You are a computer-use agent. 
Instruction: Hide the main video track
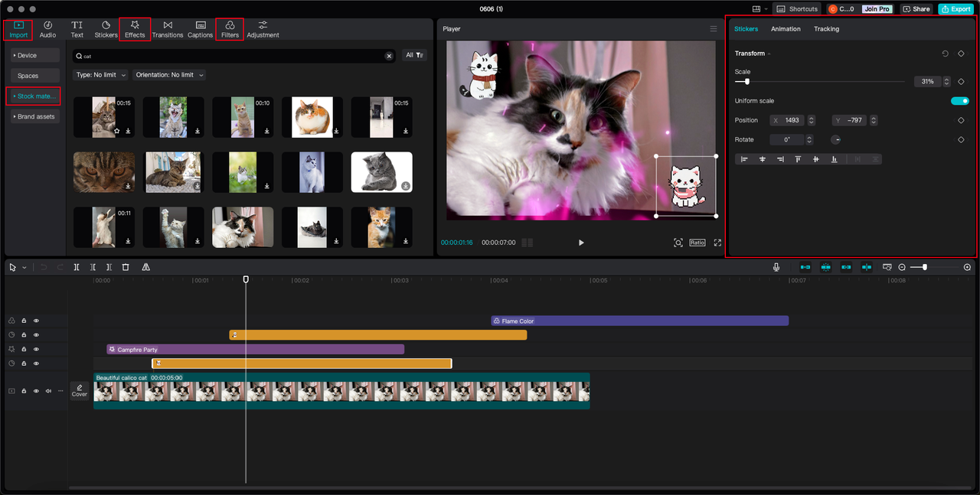(36, 391)
